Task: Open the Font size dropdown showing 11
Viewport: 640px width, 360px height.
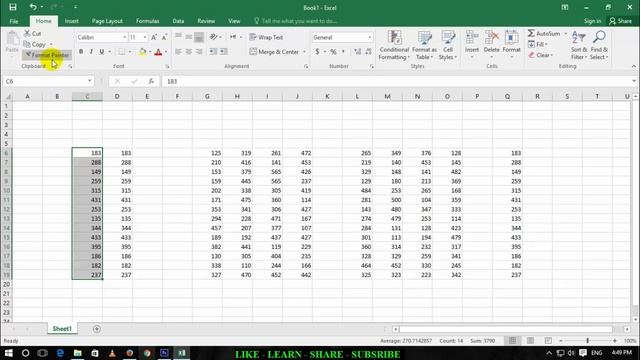Action: click(144, 37)
